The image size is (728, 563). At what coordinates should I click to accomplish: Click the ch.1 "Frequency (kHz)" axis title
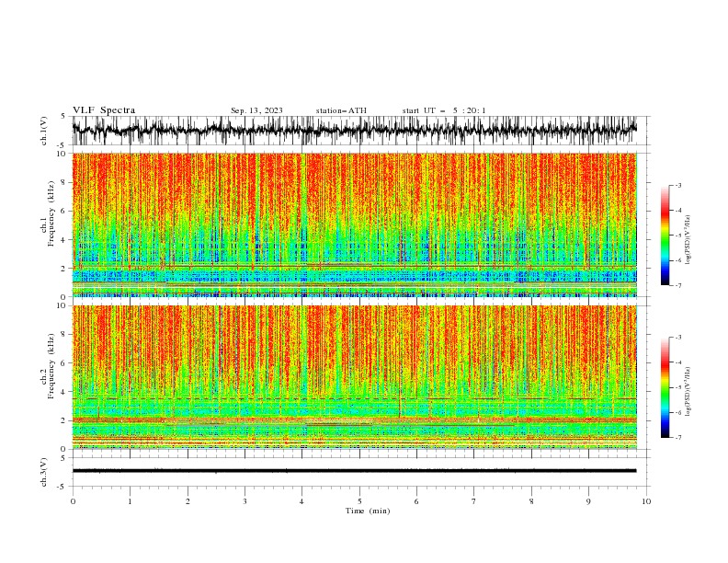[x=51, y=213]
